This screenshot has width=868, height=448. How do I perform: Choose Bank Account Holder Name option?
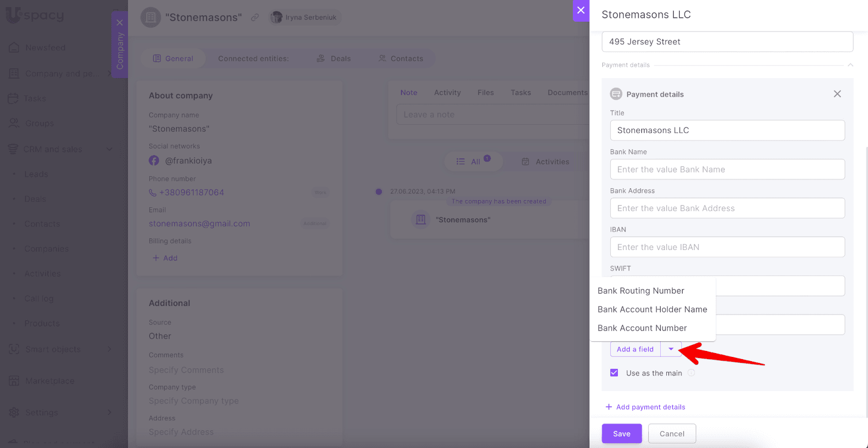point(652,309)
